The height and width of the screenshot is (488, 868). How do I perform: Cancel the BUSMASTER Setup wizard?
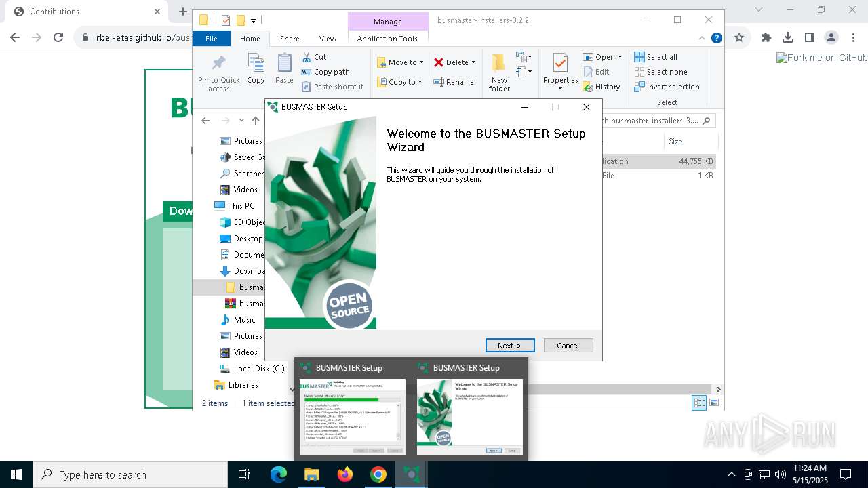(568, 346)
